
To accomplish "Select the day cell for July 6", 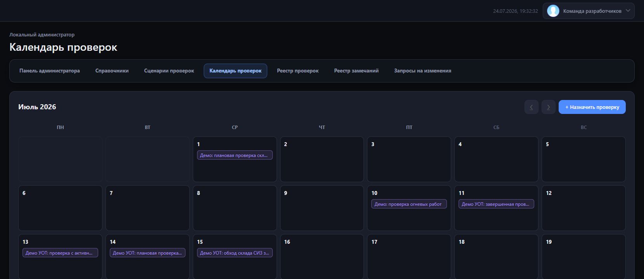I will [60, 208].
